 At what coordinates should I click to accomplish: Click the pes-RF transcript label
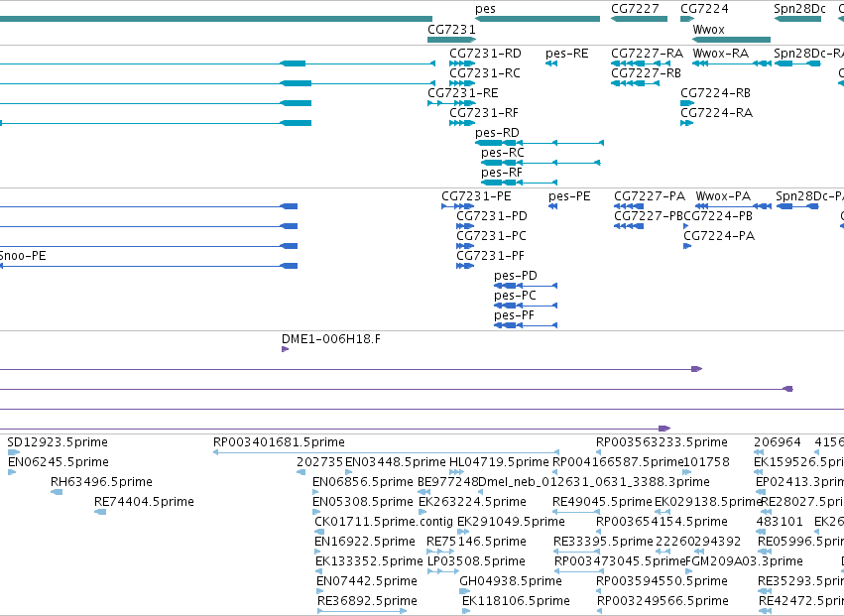501,173
